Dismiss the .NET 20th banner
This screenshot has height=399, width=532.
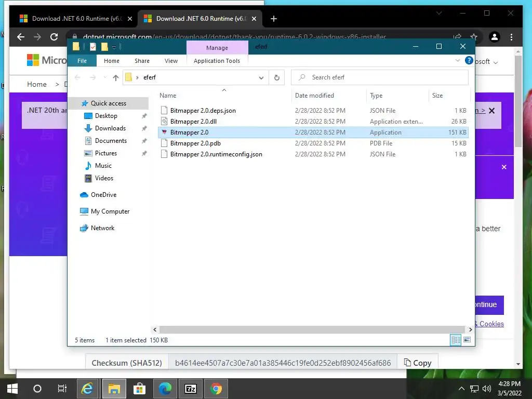491,111
